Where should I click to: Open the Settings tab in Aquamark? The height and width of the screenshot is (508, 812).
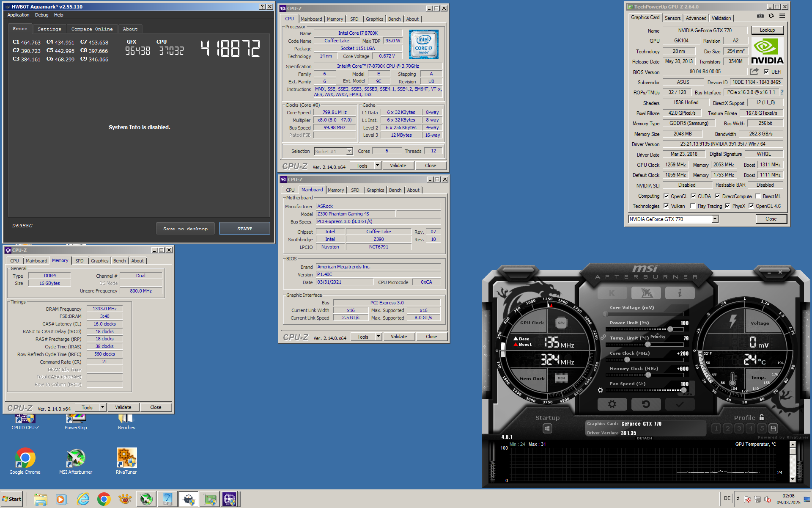[49, 29]
